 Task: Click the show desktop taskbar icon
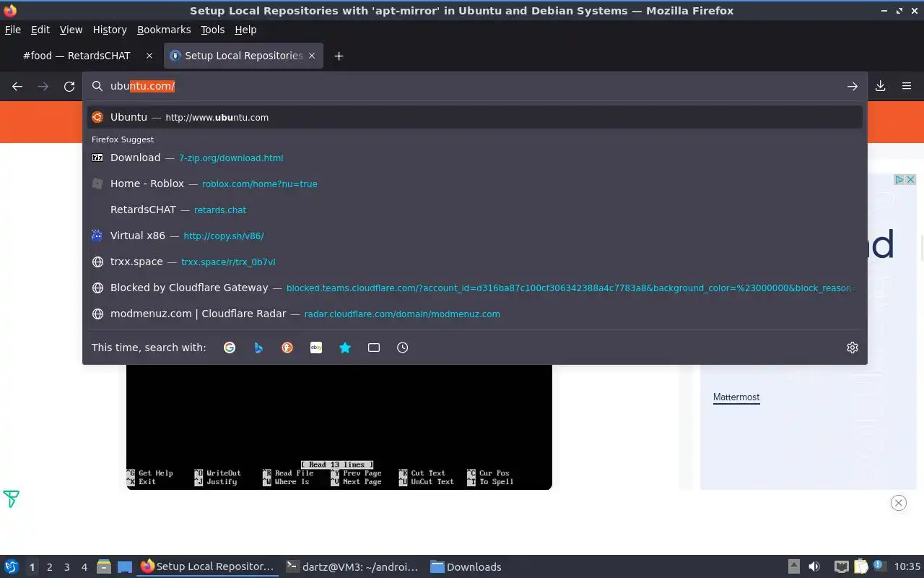[x=125, y=566]
